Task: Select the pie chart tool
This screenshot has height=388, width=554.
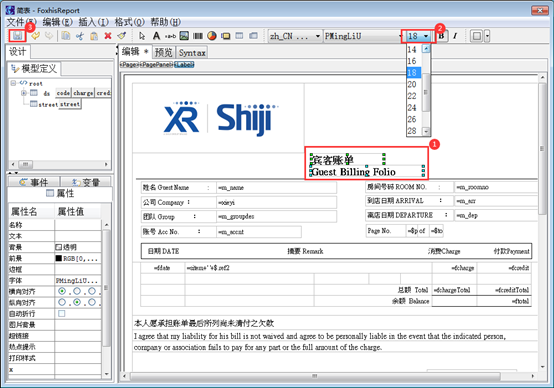Action: 212,36
